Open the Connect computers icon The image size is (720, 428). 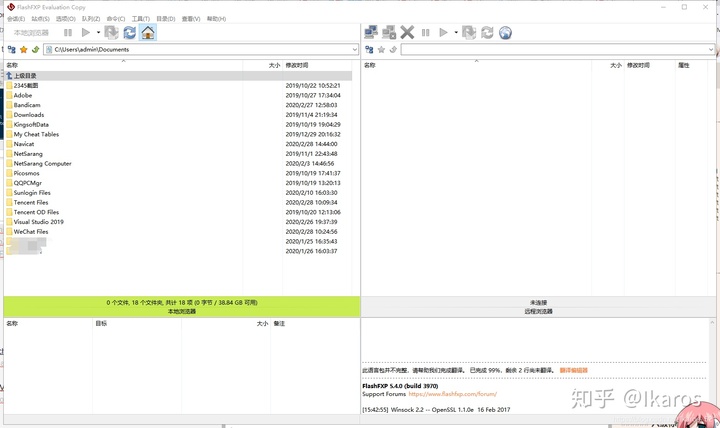pos(371,33)
